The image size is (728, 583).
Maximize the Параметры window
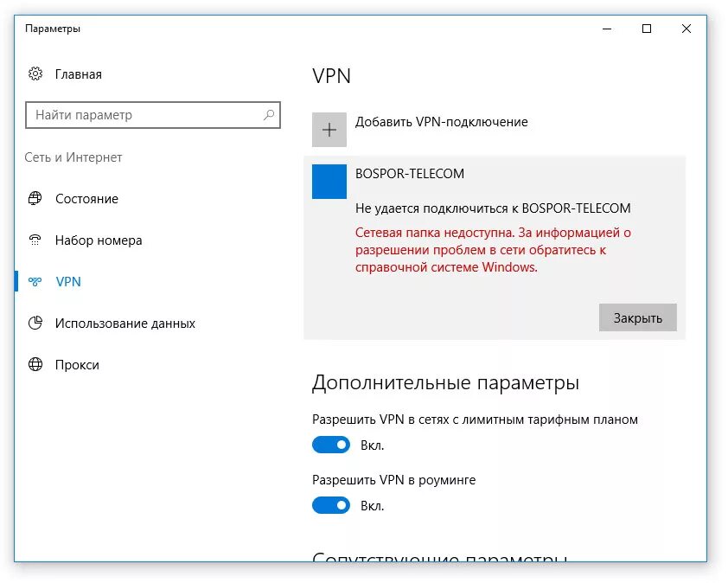click(647, 29)
